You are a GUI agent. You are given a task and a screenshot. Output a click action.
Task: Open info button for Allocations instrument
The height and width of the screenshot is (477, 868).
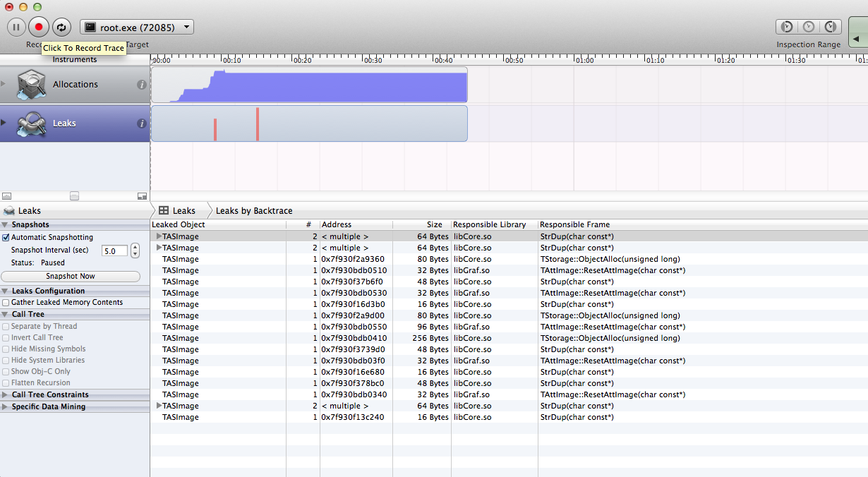[x=141, y=85]
